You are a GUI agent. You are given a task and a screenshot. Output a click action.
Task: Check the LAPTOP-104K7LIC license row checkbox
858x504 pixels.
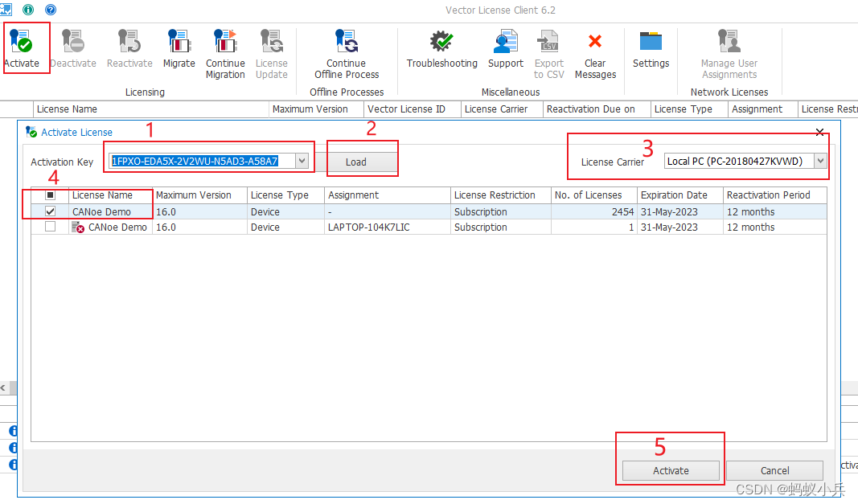[50, 227]
